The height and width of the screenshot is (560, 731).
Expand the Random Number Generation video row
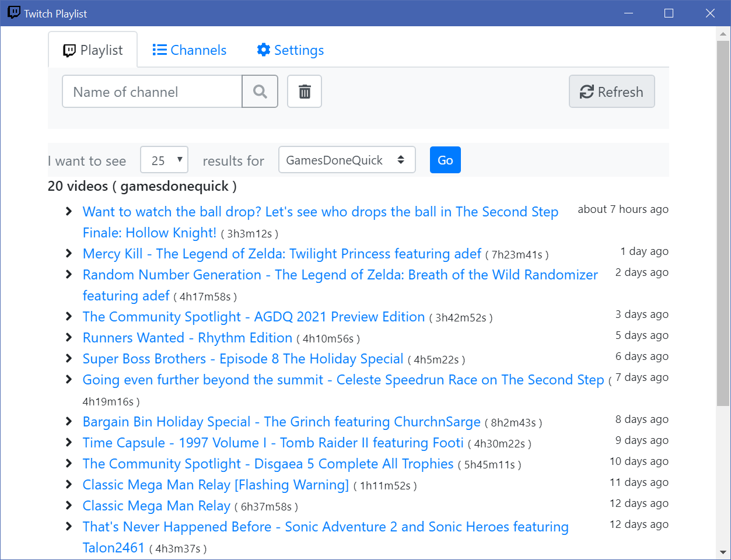[69, 275]
